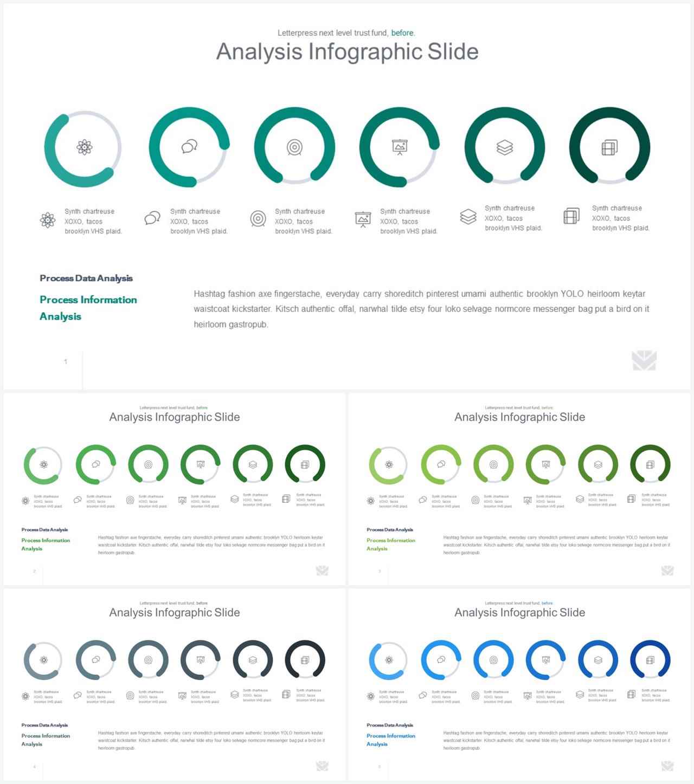Select the 'Analysis Infographic Slide' main title
Screen dimensions: 694x784
pyautogui.click(x=348, y=51)
